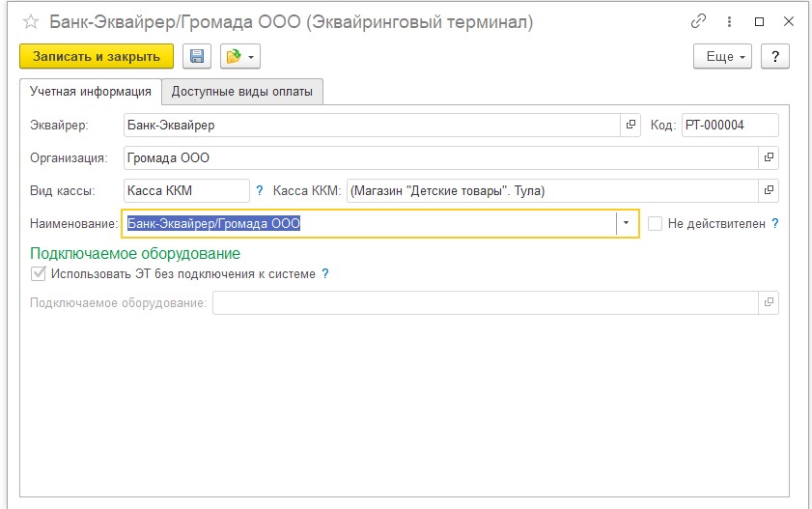Toggle Использовать ЭТ без подключения checkbox
Viewport: 812px width, 509px height.
tap(39, 273)
